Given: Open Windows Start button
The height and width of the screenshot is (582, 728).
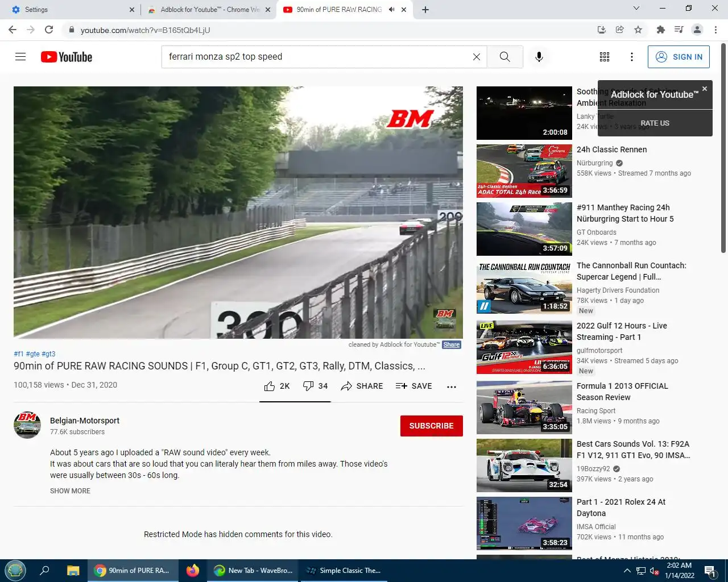Looking at the screenshot, I should [15, 571].
